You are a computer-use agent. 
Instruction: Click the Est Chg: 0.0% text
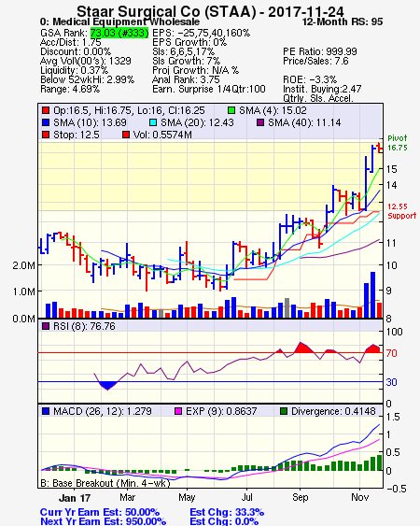(224, 521)
